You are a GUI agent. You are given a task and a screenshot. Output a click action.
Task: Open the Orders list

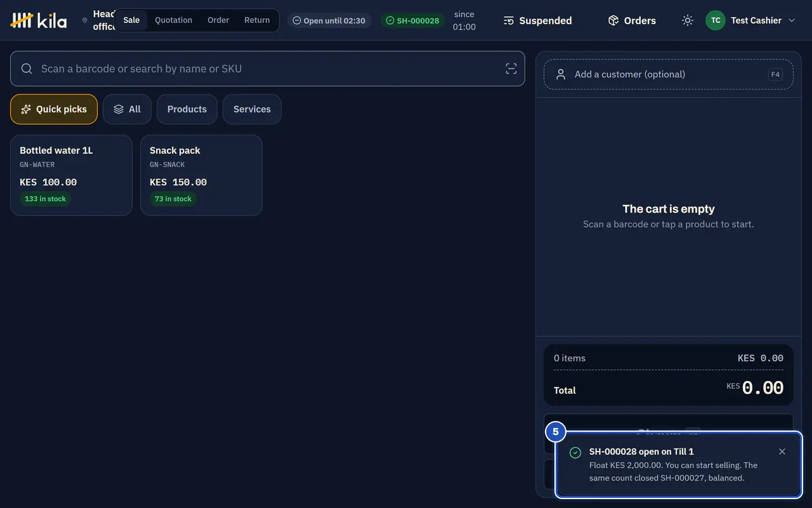click(x=632, y=20)
